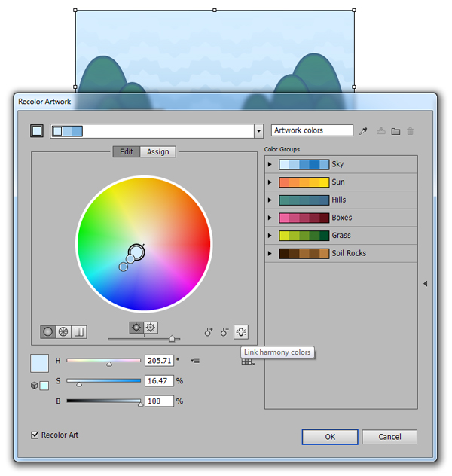Click the active colors strip in harmony dropdown
This screenshot has height=476, width=452.
point(67,131)
